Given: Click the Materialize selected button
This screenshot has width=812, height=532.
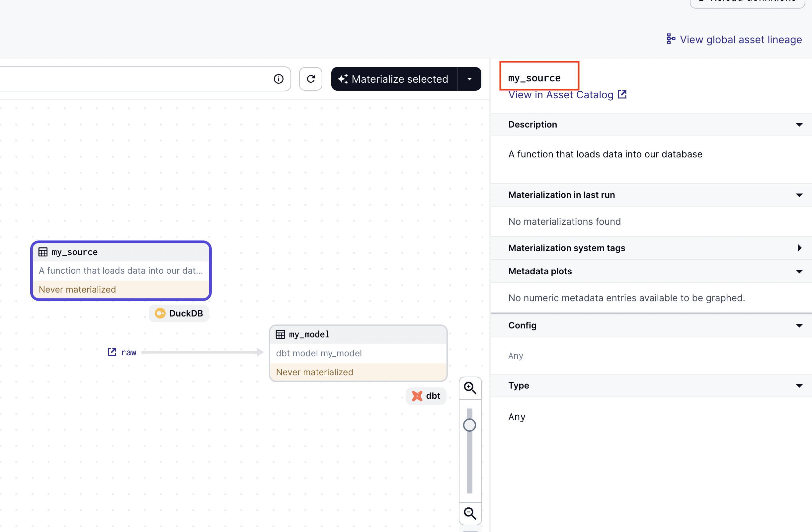Looking at the screenshot, I should coord(394,79).
